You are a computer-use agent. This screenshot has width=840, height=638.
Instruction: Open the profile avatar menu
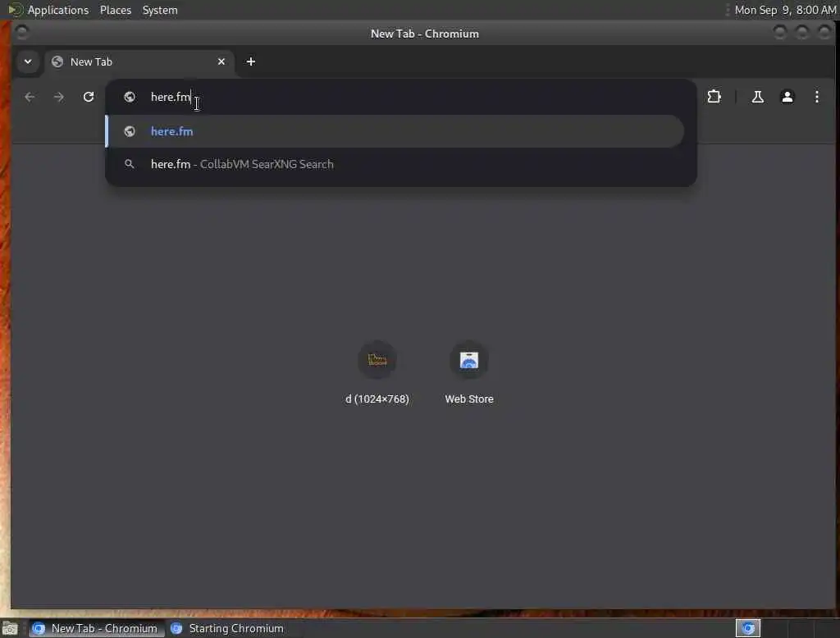pyautogui.click(x=787, y=97)
